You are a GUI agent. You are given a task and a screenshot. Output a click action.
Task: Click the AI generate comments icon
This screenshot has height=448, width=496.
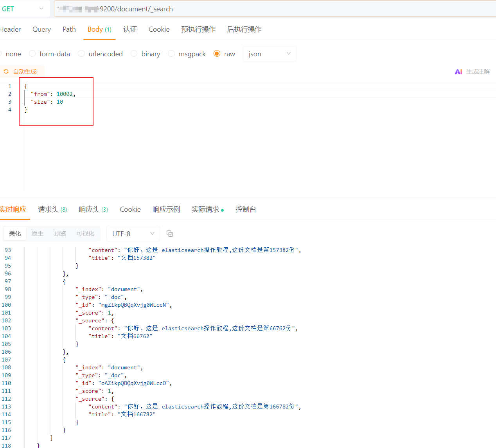[x=458, y=72]
